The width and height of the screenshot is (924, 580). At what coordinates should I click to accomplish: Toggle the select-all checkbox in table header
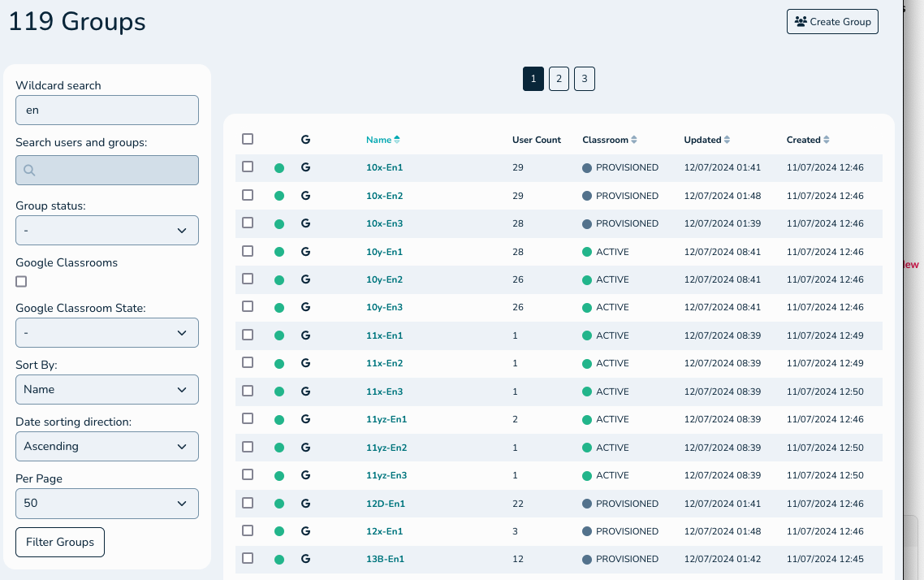248,139
